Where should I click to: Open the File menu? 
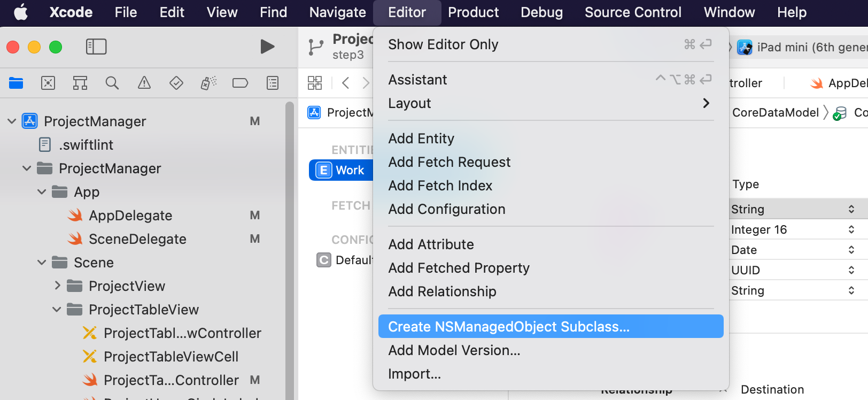(126, 12)
